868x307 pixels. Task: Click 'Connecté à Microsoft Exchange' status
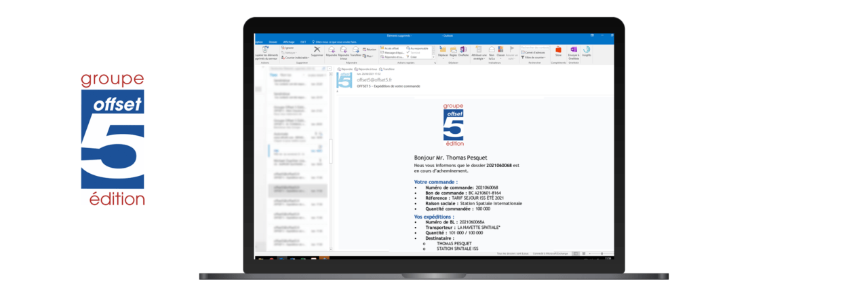pyautogui.click(x=550, y=253)
